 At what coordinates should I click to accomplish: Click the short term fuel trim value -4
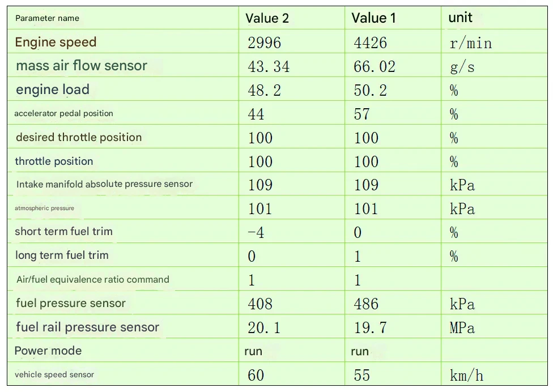point(256,232)
